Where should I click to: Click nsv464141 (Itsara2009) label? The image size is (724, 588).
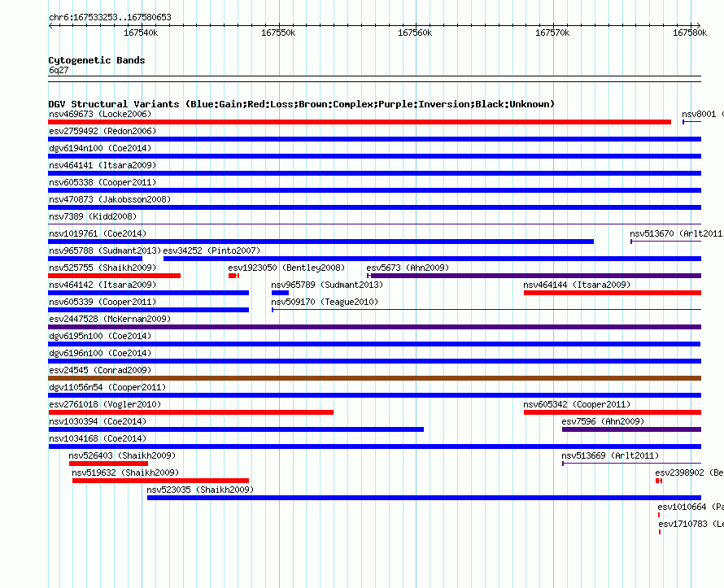pos(102,165)
